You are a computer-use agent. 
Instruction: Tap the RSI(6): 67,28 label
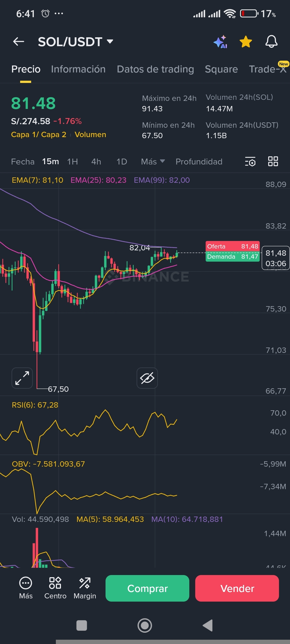[x=35, y=405]
